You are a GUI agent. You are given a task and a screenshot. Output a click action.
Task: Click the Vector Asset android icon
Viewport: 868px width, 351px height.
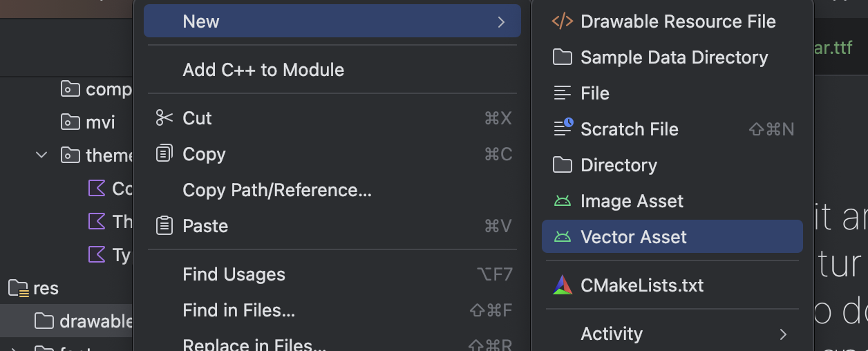point(563,237)
